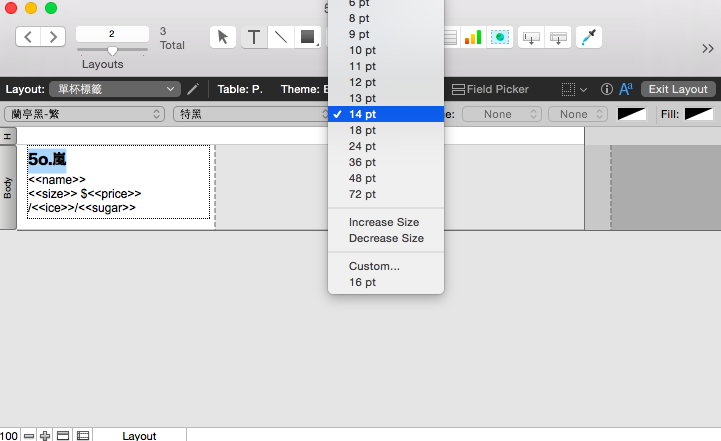Screen dimensions: 721x441
Task: Select the Selection arrow tool
Action: coord(223,37)
